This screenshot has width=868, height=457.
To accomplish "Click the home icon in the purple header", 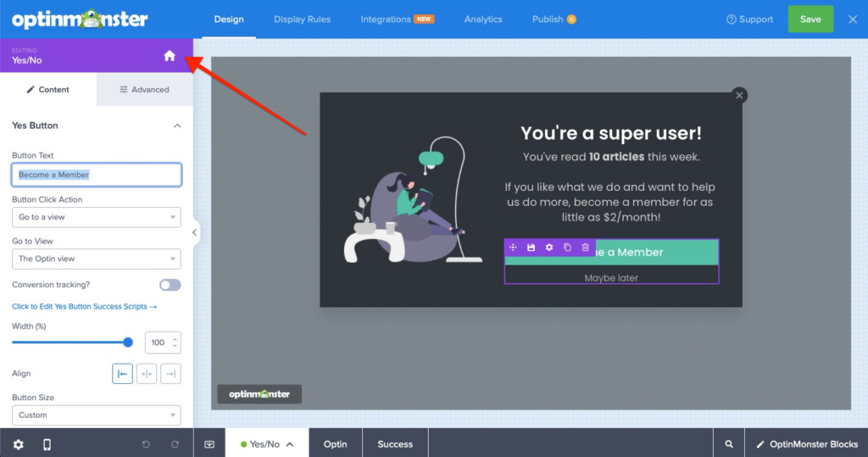I will (170, 56).
